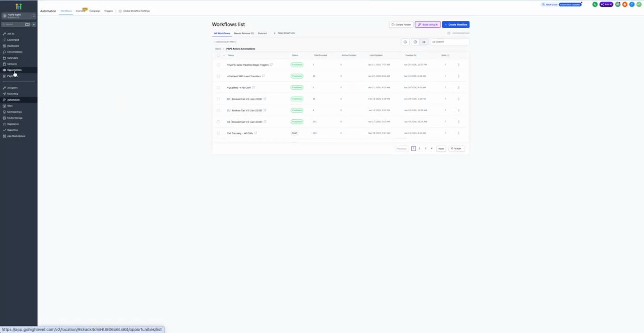Open actions menu for CF | Booked Call V3
Viewport: 644px width, 333px height.
tap(459, 99)
